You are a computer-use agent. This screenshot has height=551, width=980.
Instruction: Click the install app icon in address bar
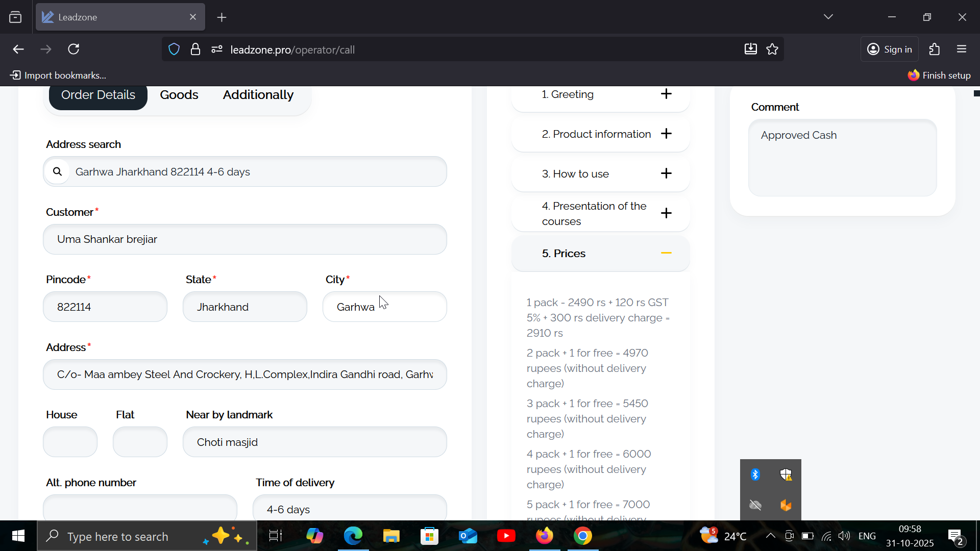(750, 49)
